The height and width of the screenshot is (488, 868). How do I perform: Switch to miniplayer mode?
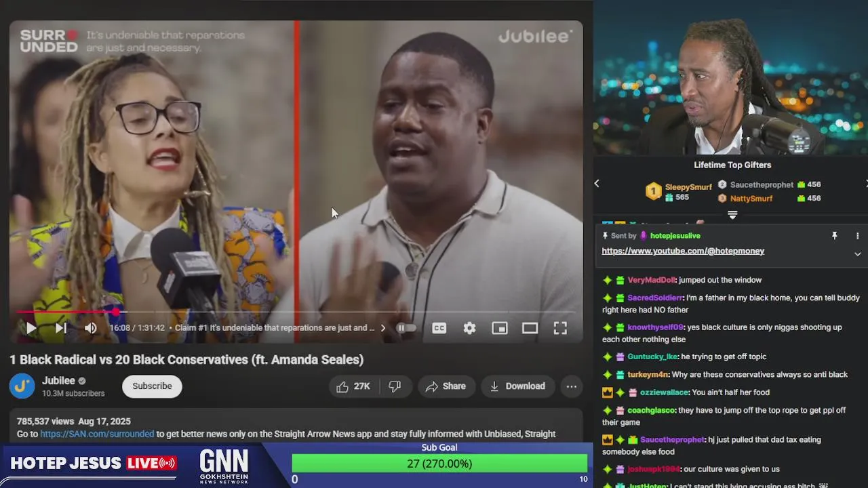click(x=500, y=328)
